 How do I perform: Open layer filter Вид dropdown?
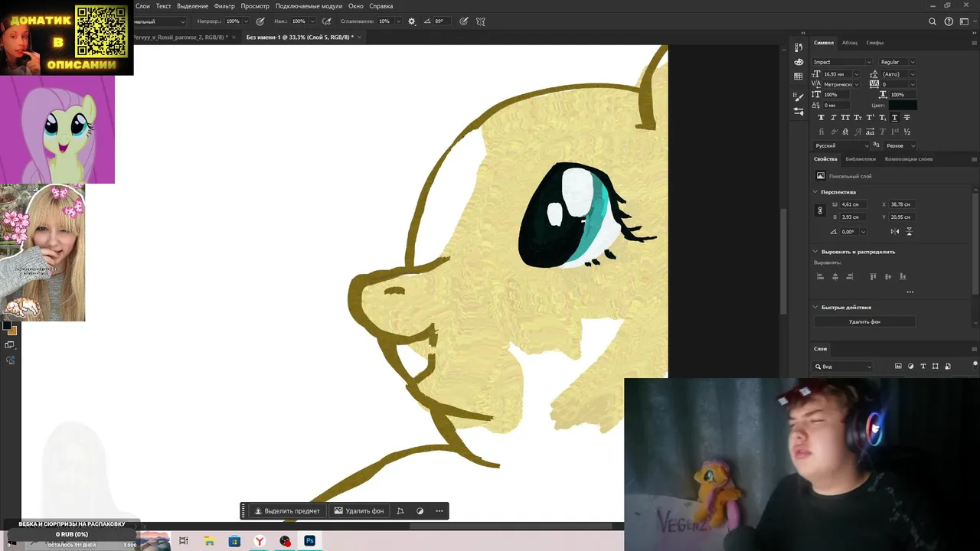click(x=843, y=367)
